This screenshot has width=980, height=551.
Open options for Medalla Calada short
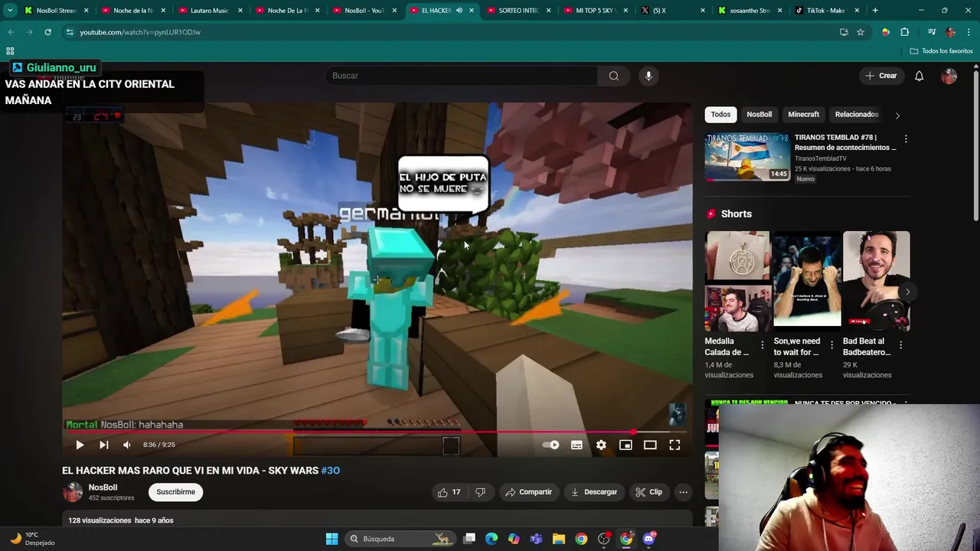(x=763, y=345)
